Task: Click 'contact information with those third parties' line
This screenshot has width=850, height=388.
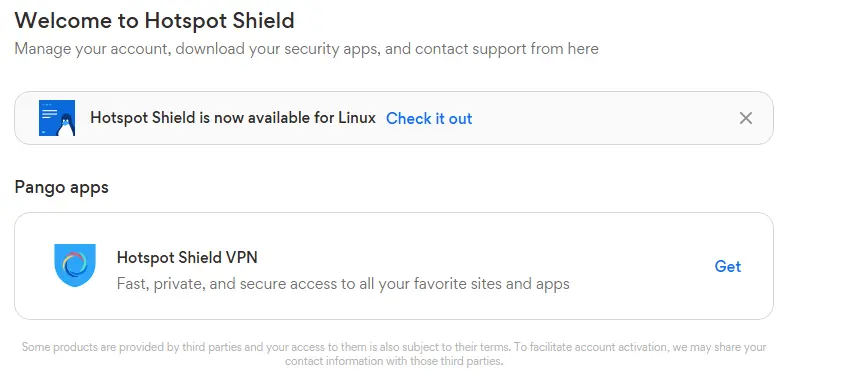Action: pyautogui.click(x=394, y=361)
